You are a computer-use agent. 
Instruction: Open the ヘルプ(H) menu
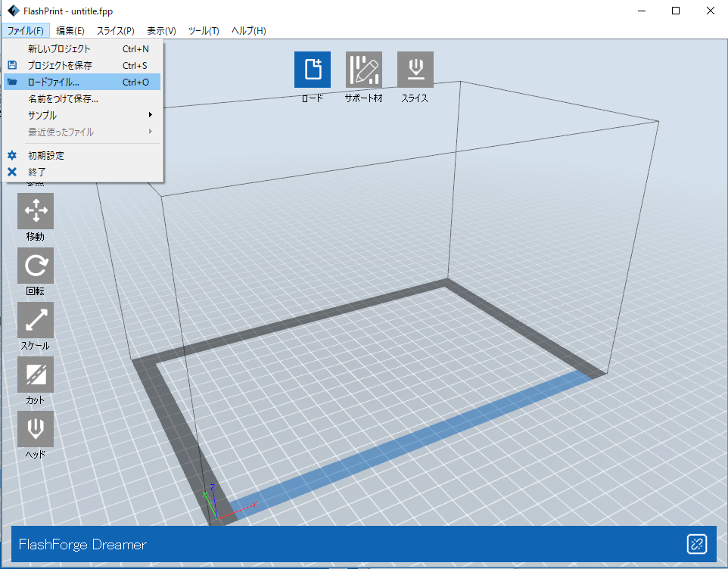(249, 30)
